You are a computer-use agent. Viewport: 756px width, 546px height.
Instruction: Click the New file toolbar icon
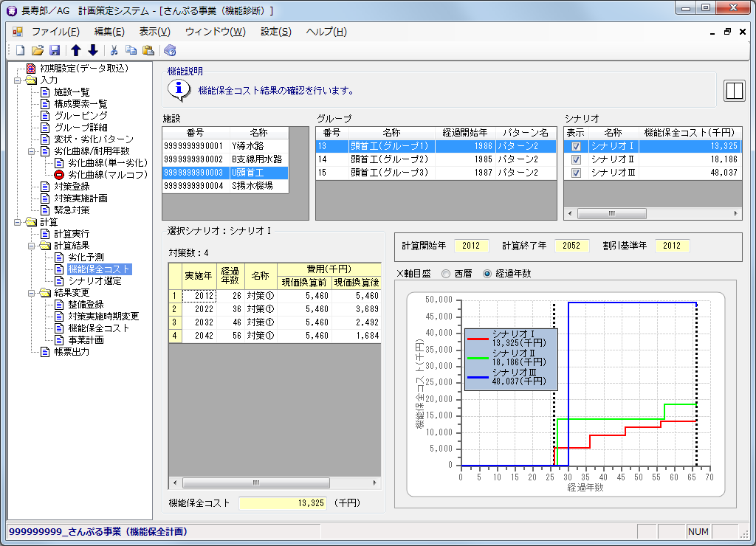(20, 51)
